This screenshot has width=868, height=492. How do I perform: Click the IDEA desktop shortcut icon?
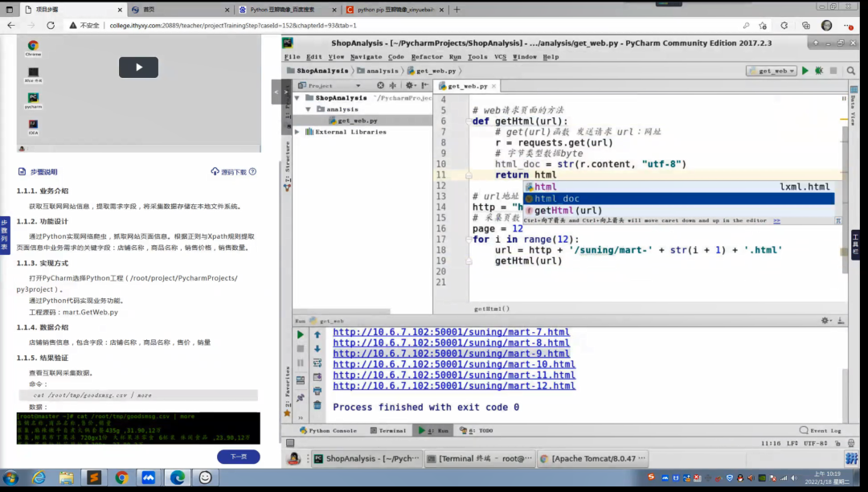click(33, 128)
